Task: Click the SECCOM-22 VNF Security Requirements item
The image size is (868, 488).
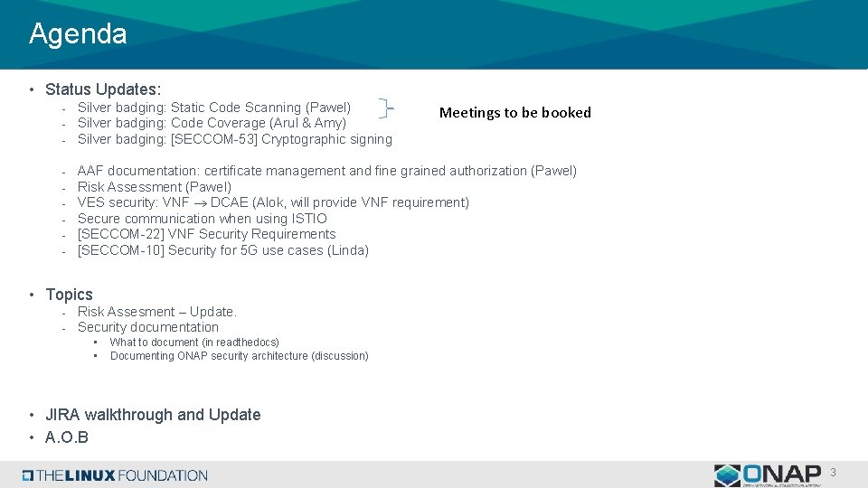Action: (x=206, y=234)
